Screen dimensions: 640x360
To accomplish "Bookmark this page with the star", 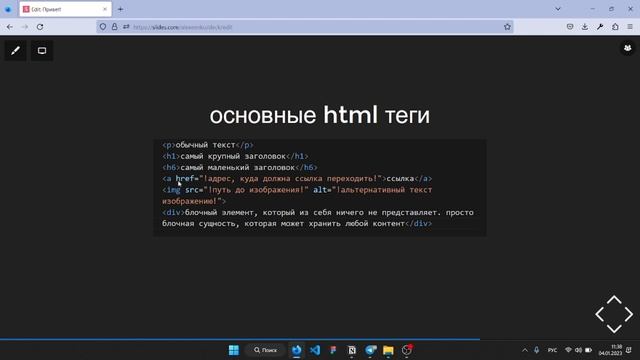I will 507,27.
